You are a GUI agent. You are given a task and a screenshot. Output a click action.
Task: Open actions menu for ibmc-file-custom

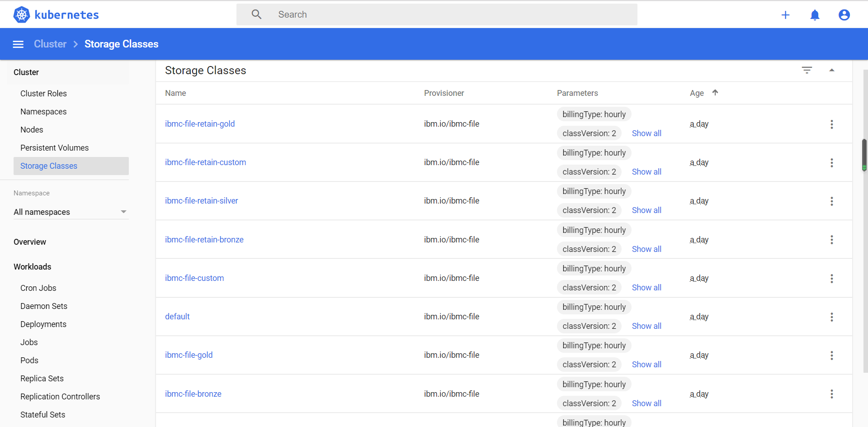point(831,279)
